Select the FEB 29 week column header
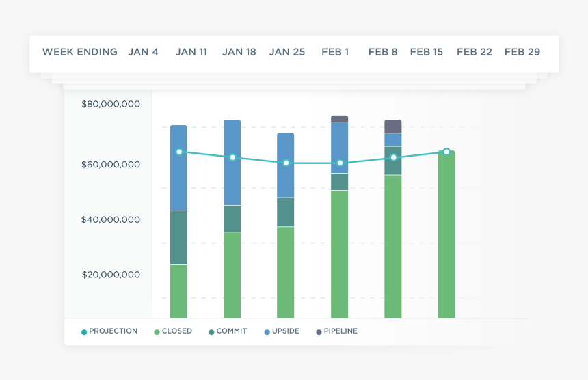Viewport: 588px width, 380px height. [522, 52]
